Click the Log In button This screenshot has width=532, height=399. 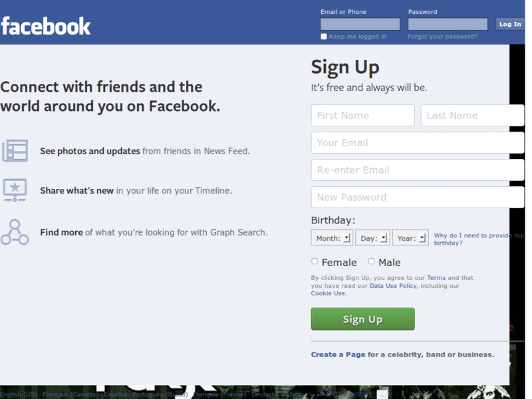click(510, 24)
